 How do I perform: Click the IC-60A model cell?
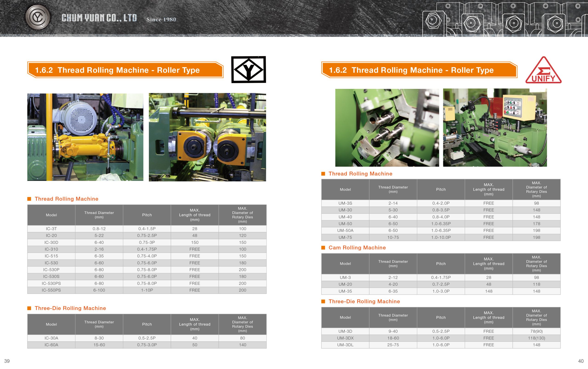pyautogui.click(x=51, y=345)
